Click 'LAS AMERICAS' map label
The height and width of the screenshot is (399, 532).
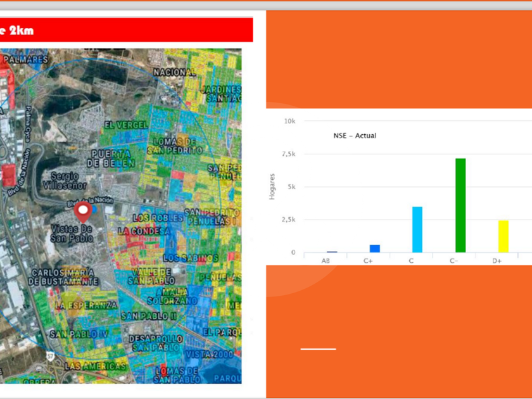click(x=95, y=367)
